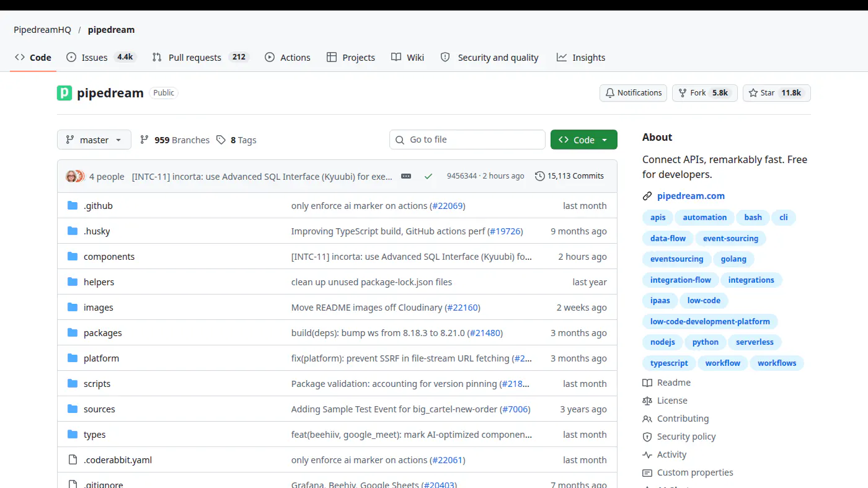
Task: Open the Custom properties link
Action: click(688, 472)
